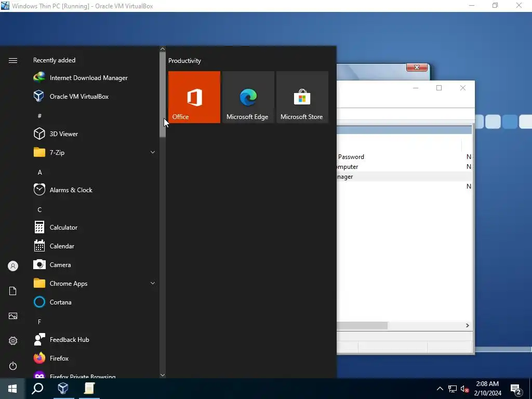Click the Windows Start button
Viewport: 532px width, 399px height.
[12, 389]
